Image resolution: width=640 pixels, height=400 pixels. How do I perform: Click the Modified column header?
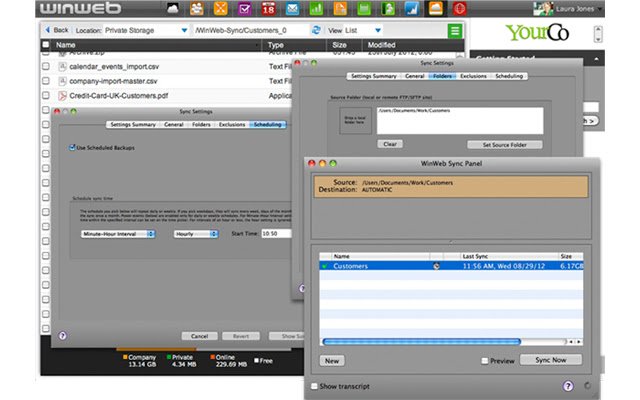[x=381, y=45]
